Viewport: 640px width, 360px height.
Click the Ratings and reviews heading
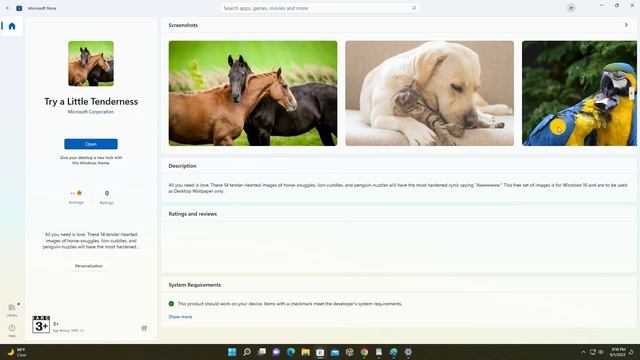[x=193, y=214]
